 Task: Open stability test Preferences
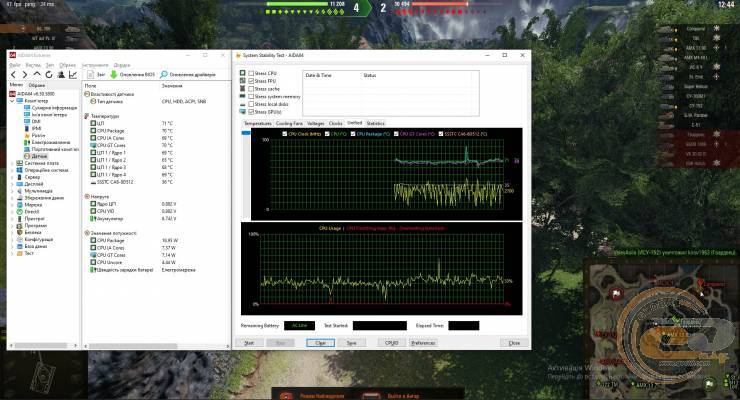423,343
